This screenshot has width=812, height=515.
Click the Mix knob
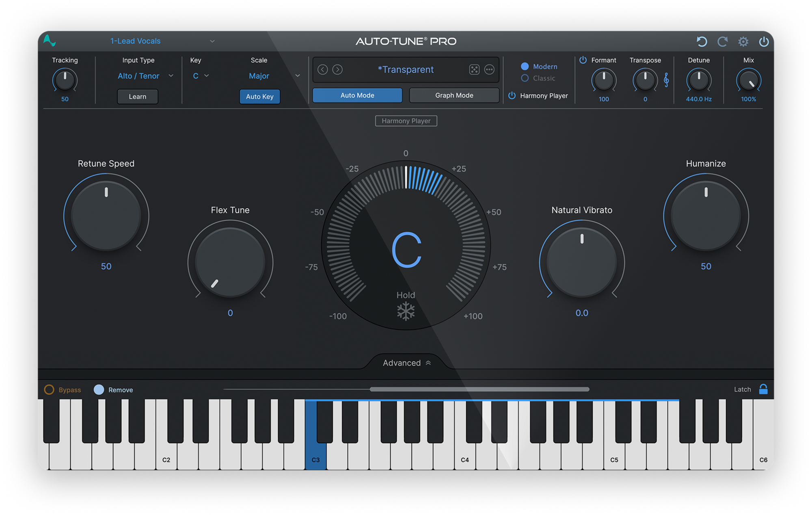click(749, 80)
